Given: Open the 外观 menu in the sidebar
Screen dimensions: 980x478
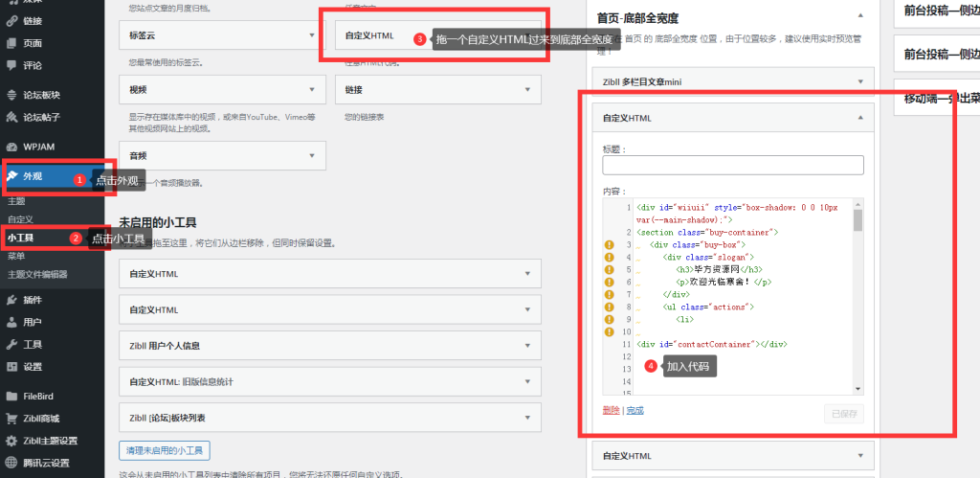Looking at the screenshot, I should (33, 176).
